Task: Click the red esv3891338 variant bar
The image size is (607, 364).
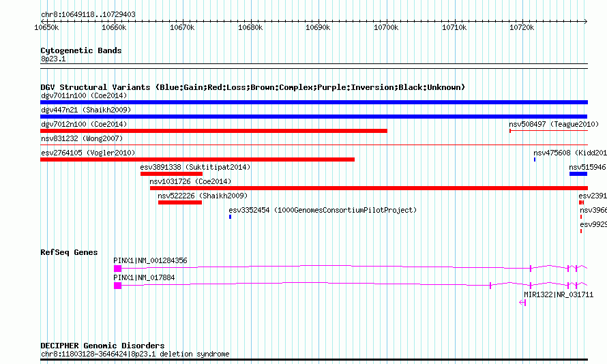Action: click(x=171, y=174)
